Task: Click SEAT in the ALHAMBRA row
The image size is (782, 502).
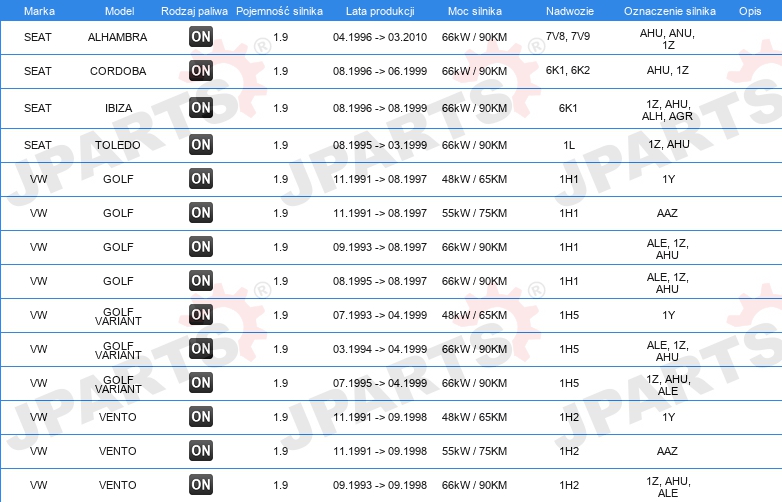Action: point(38,37)
